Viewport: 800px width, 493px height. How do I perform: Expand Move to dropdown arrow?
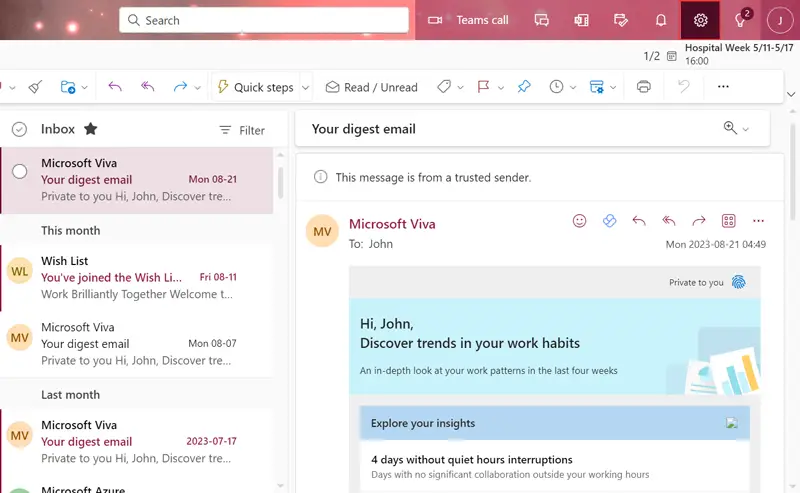[x=85, y=88]
